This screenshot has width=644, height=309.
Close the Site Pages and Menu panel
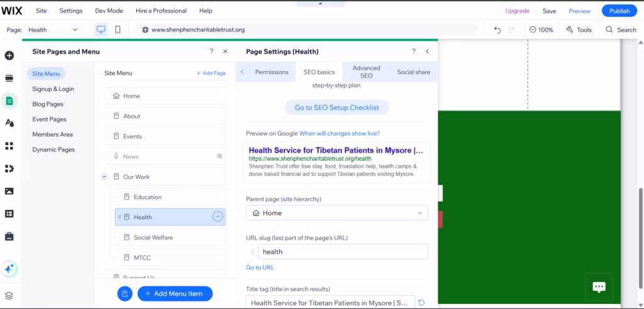tap(225, 51)
